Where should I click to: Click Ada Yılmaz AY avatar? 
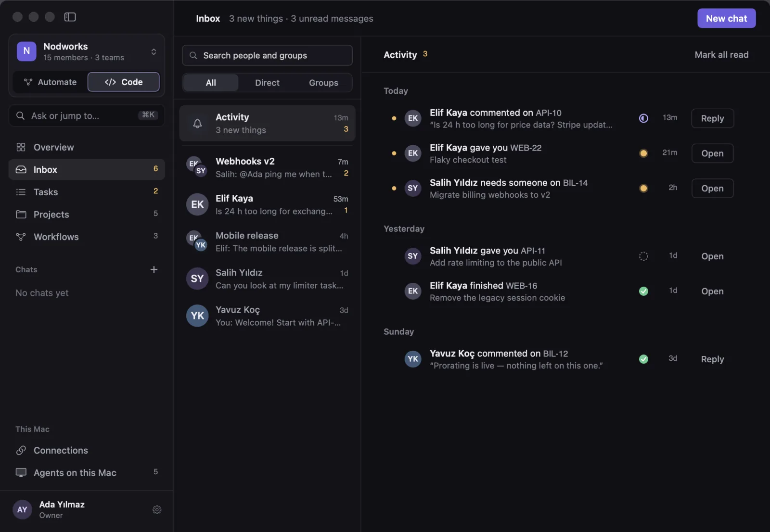click(22, 509)
